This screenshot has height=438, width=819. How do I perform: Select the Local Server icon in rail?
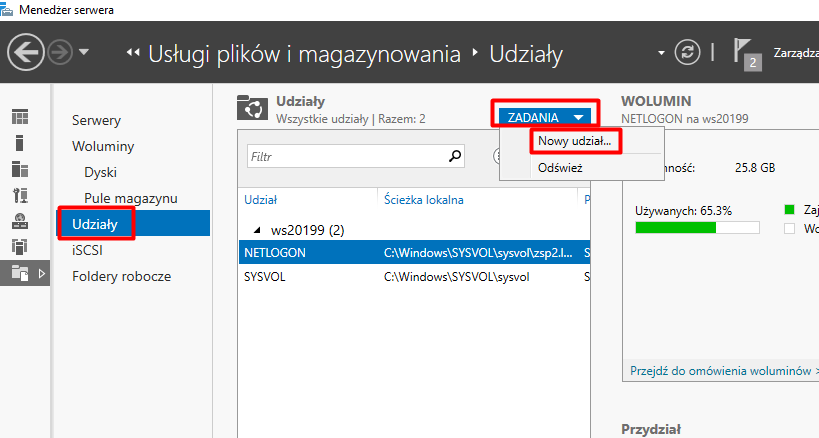(20, 143)
